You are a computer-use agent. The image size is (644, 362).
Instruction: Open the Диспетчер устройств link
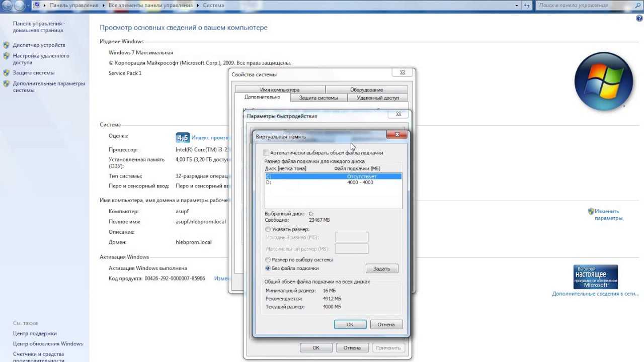39,45
